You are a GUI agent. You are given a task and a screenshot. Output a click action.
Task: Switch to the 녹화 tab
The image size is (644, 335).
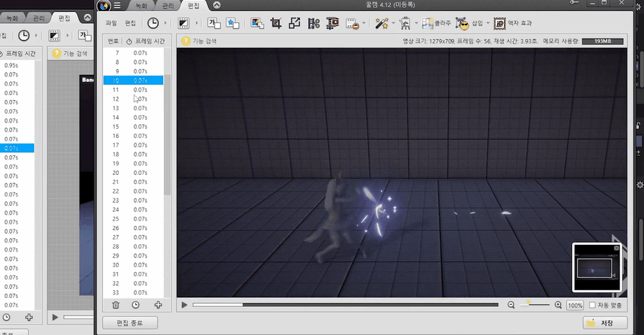(x=141, y=6)
